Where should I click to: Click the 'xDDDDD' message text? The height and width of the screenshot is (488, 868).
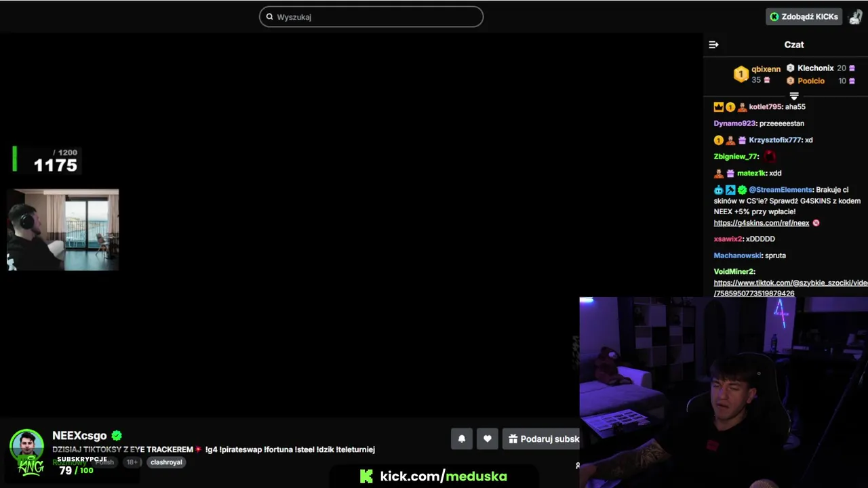click(x=760, y=239)
